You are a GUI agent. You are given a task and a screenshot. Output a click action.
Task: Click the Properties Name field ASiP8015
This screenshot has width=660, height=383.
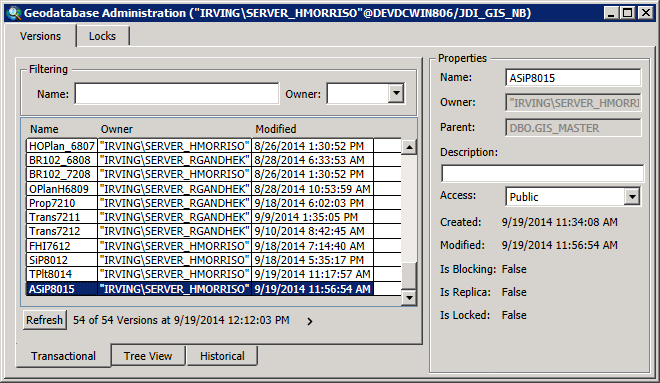[573, 78]
